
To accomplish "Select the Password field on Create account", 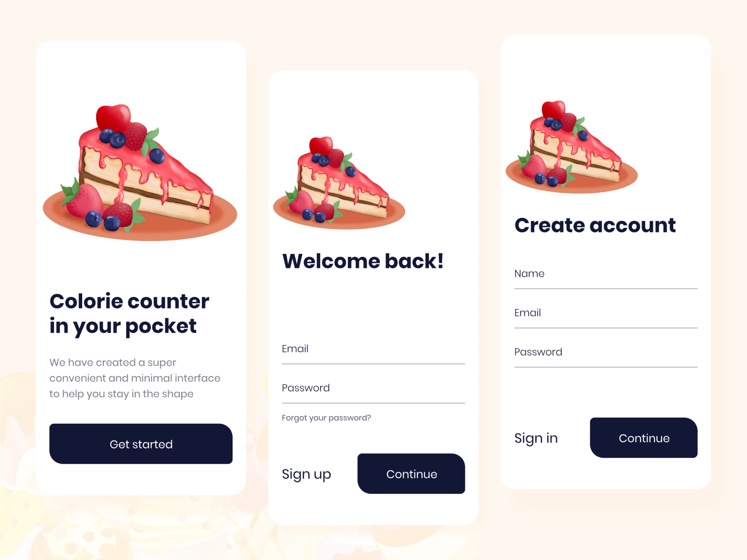I will pyautogui.click(x=606, y=353).
